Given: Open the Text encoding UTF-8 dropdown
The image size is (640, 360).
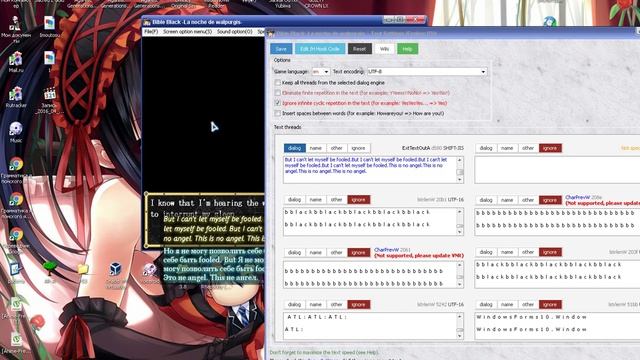Looking at the screenshot, I should 427,71.
